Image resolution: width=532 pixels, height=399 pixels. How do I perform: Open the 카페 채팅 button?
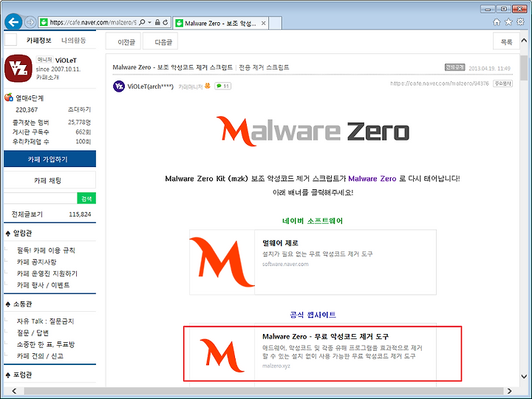(x=50, y=180)
